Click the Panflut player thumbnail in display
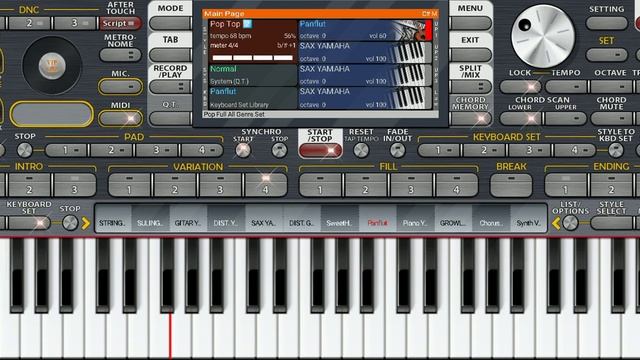 tap(408, 30)
